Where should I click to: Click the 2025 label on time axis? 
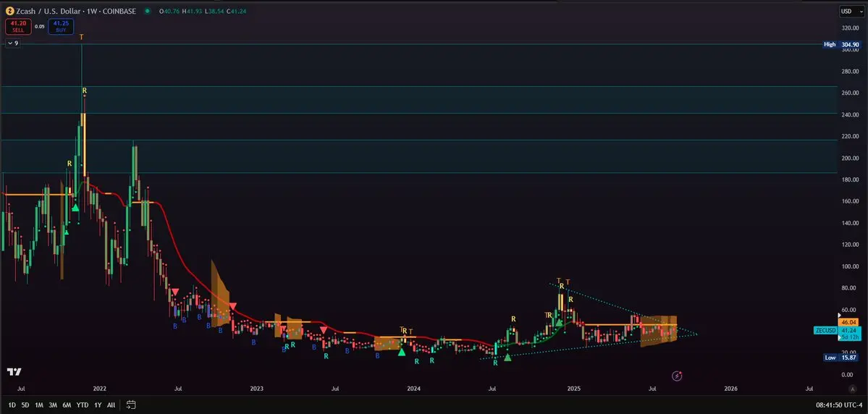pyautogui.click(x=574, y=389)
